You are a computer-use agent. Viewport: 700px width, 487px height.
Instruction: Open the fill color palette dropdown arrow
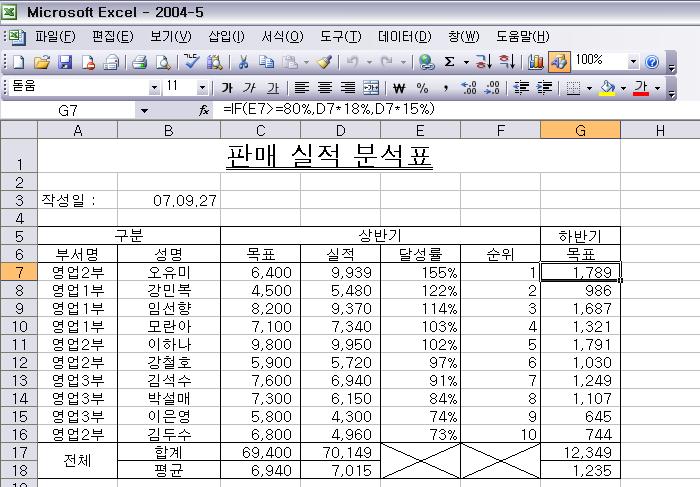tap(623, 88)
